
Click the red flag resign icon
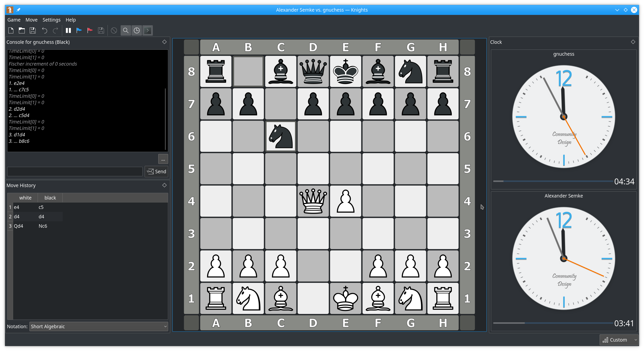tap(90, 30)
